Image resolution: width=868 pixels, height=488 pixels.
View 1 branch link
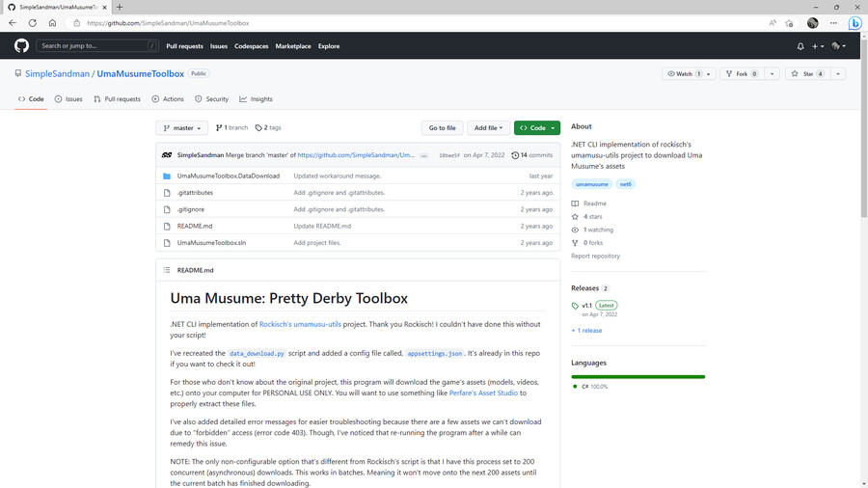[x=231, y=128]
